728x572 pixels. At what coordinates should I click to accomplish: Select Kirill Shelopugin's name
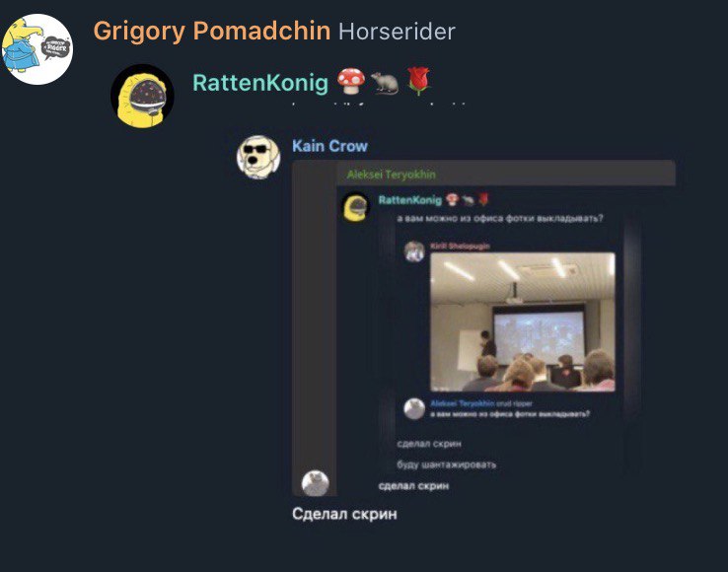click(460, 247)
